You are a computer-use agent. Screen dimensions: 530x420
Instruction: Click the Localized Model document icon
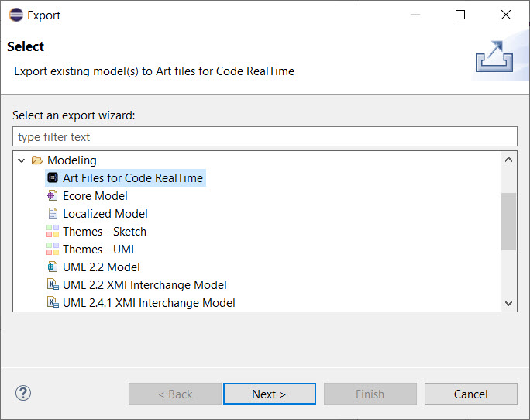coord(53,214)
